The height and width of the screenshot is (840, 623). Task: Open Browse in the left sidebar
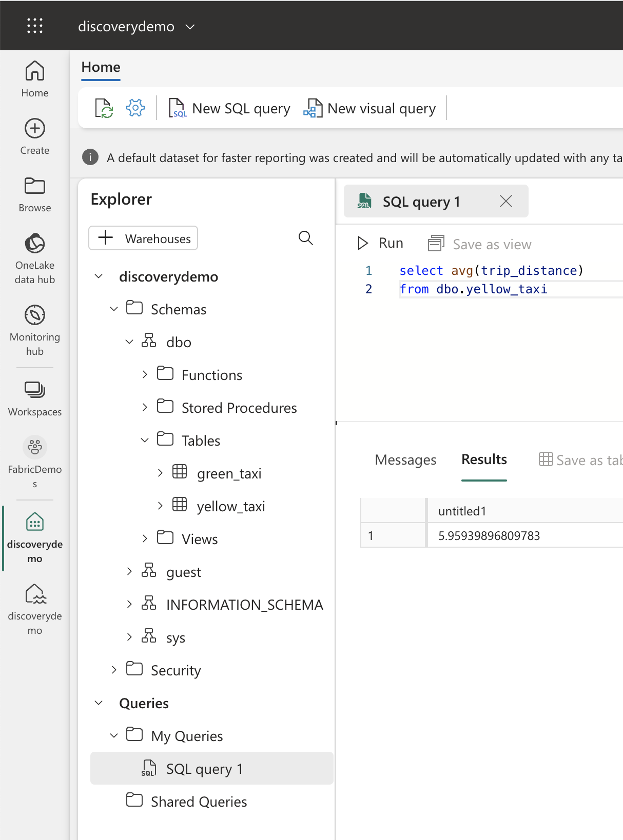(35, 194)
